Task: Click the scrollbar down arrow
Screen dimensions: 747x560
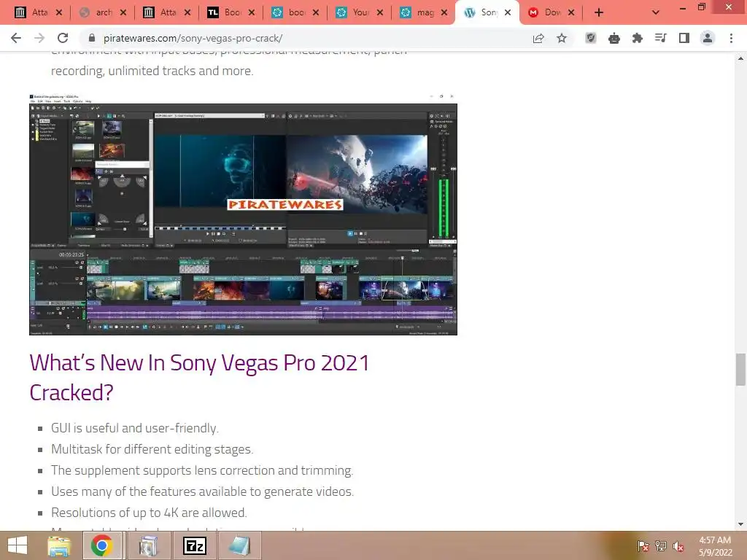Action: pyautogui.click(x=740, y=524)
